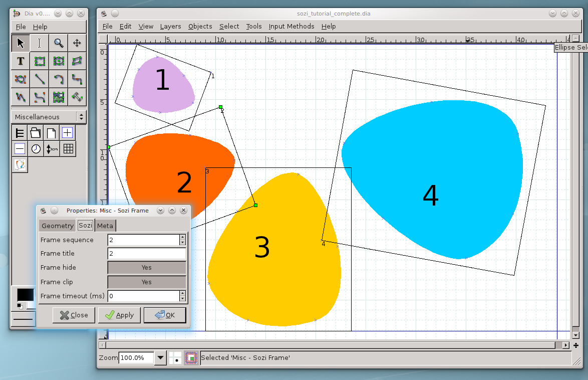Image resolution: width=588 pixels, height=380 pixels.
Task: Increase the Frame sequence spinner value
Action: click(x=182, y=237)
